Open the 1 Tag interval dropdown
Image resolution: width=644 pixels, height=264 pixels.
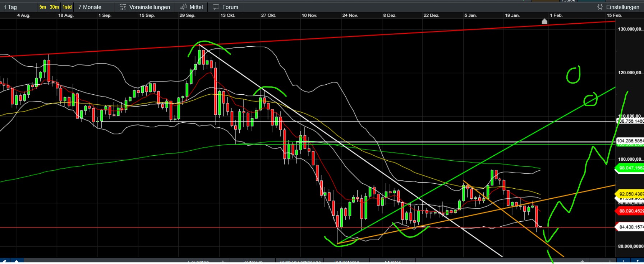click(x=10, y=7)
